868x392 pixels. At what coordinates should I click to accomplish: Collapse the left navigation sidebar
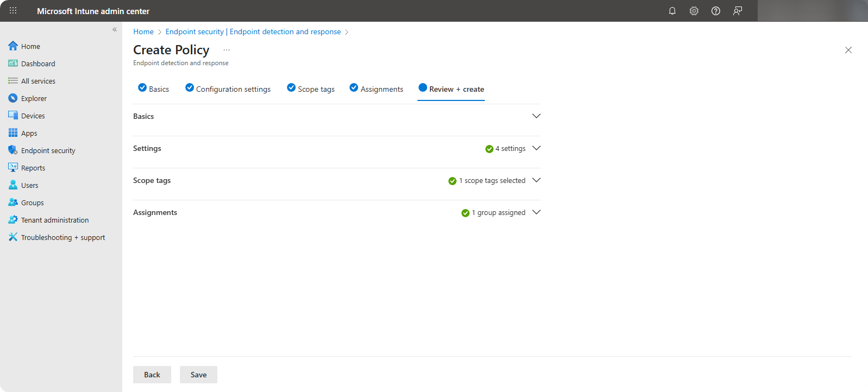(115, 29)
